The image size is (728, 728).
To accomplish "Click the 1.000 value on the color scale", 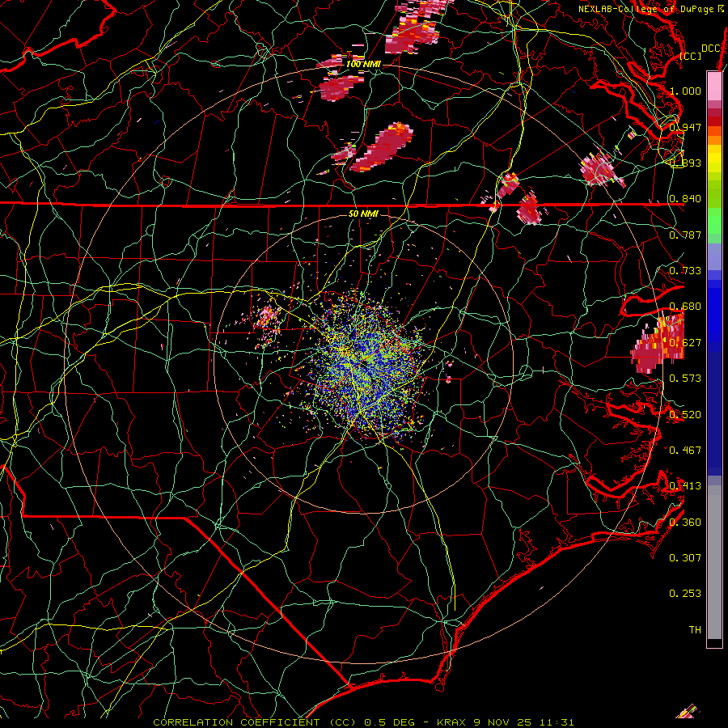I will point(685,91).
